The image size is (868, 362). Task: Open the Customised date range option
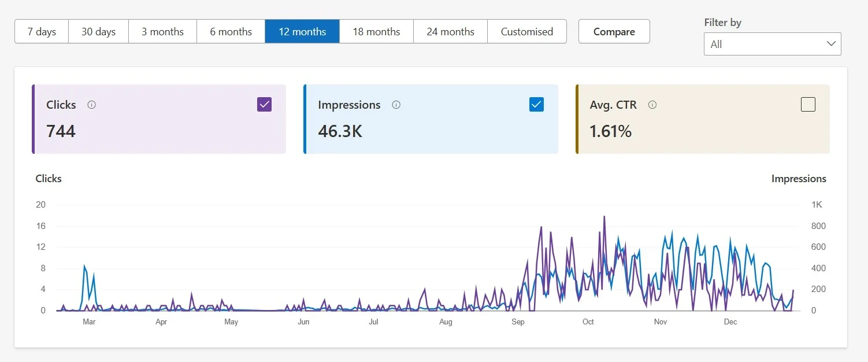526,32
